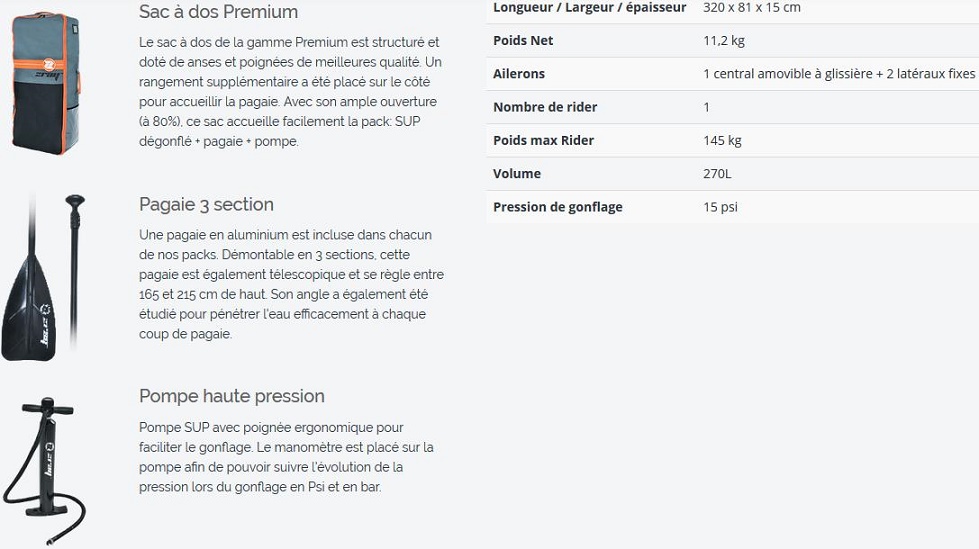Click the '145 kg' max rider weight value
The width and height of the screenshot is (979, 549).
[x=722, y=141]
